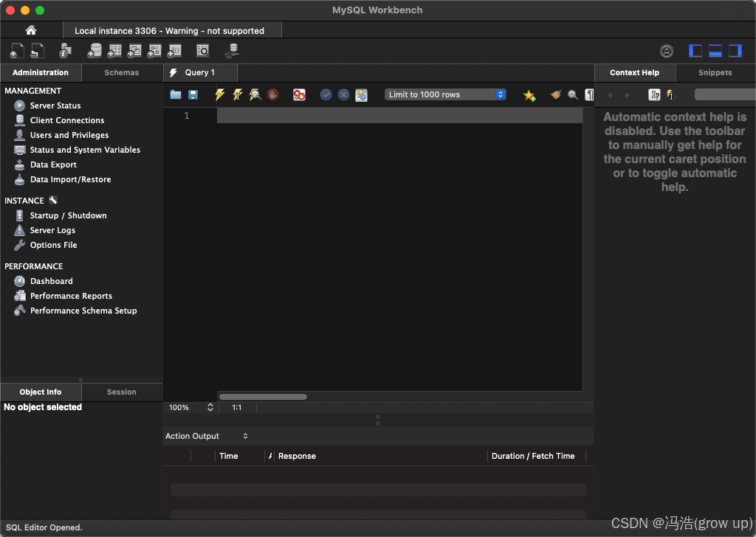Select the Query 1 editor tab
This screenshot has width=756, height=537.
coord(200,73)
